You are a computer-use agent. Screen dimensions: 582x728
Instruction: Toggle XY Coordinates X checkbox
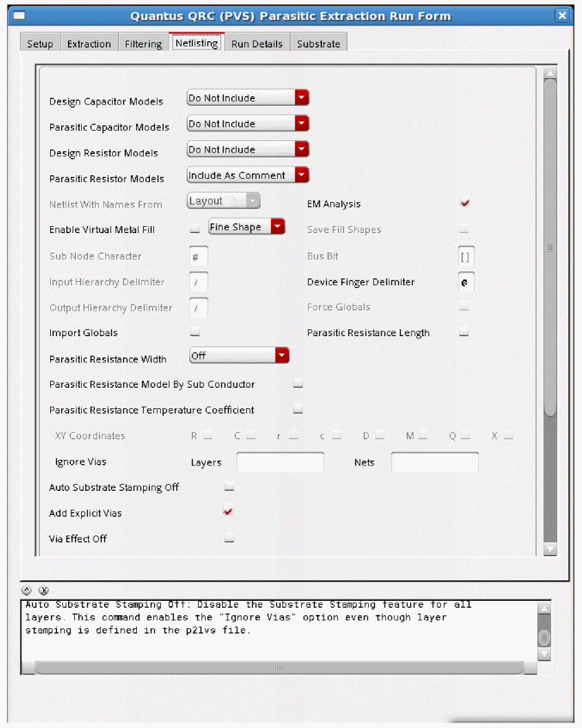pos(508,435)
